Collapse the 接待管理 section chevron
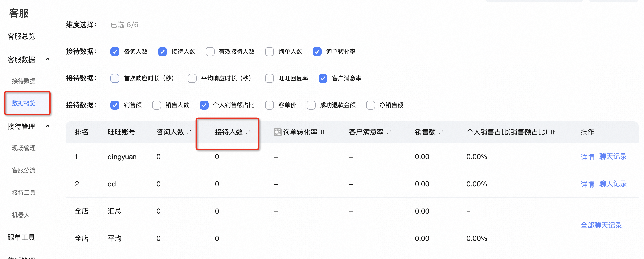The height and width of the screenshot is (259, 644). click(48, 126)
